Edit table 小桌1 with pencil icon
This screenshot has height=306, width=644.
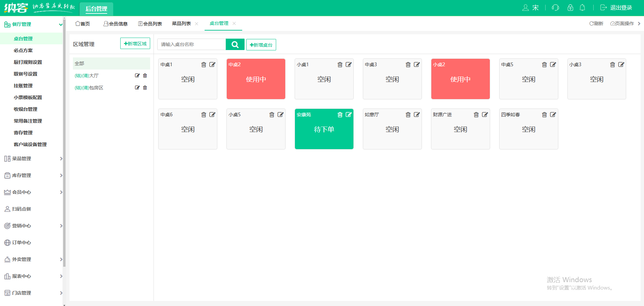pyautogui.click(x=348, y=64)
